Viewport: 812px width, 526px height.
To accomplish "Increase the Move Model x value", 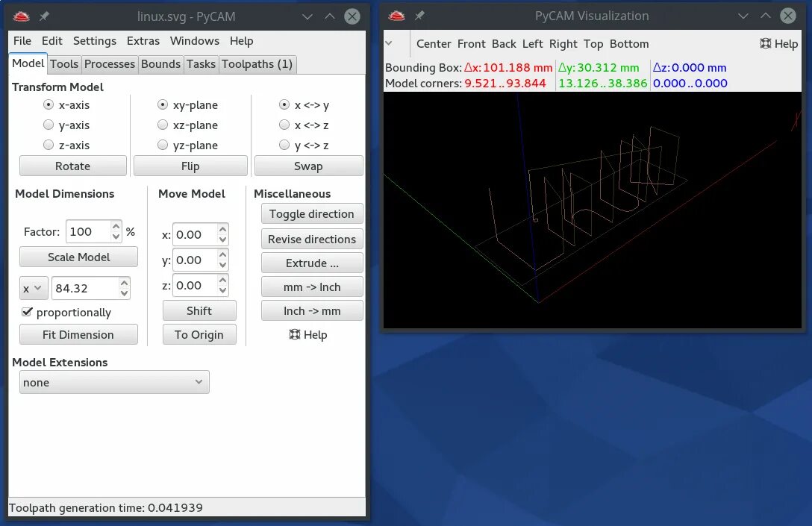I will pos(222,229).
